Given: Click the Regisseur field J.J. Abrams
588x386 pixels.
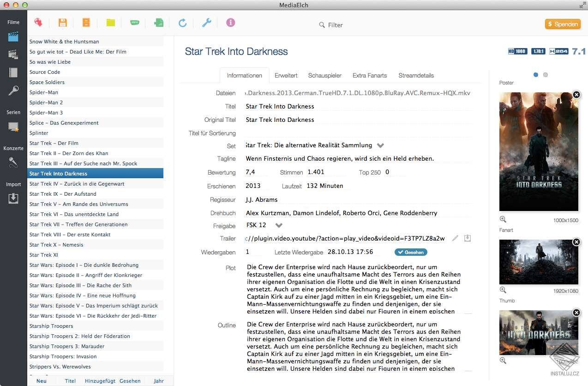Looking at the screenshot, I should (358, 199).
